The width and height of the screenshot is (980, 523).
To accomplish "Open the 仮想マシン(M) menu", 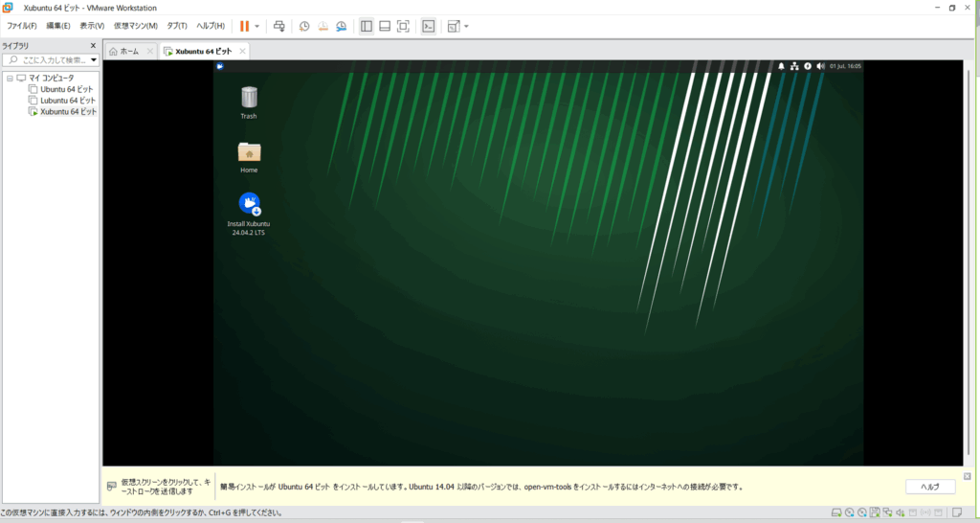I will [135, 26].
